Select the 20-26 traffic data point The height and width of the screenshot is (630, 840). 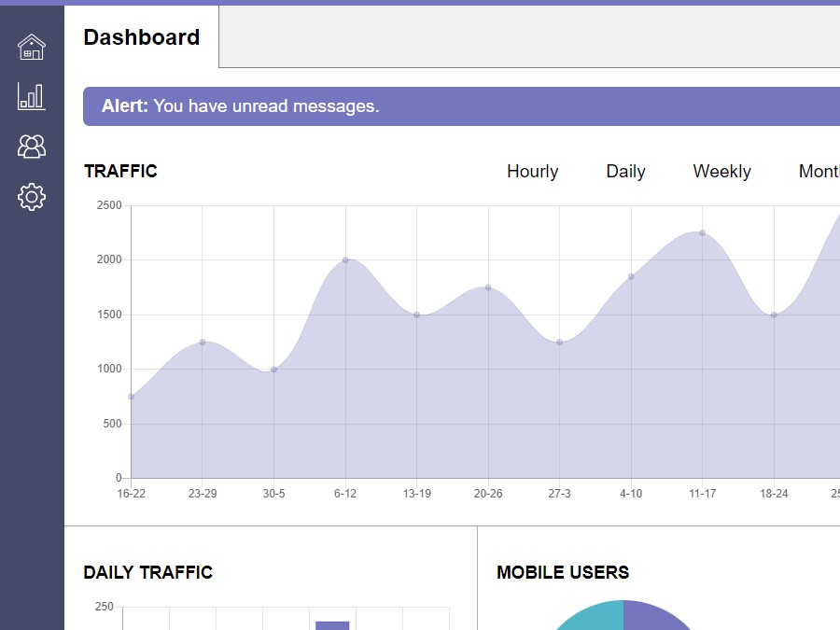(x=488, y=287)
